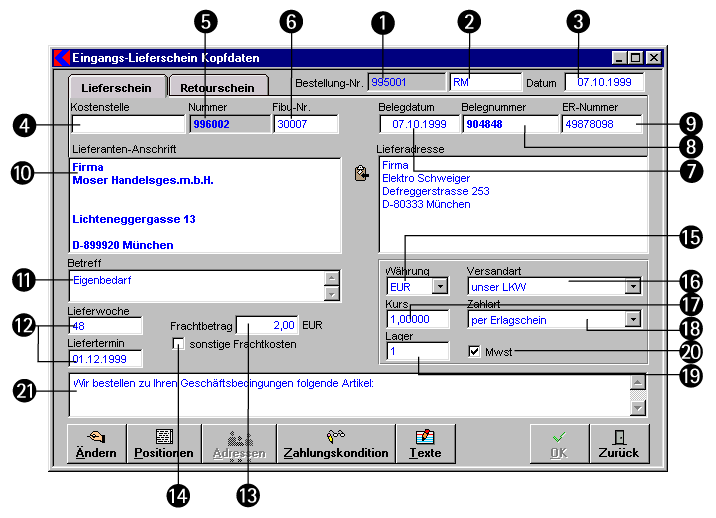Uncheck the Mwst checkbox
The width and height of the screenshot is (716, 518).
pyautogui.click(x=476, y=351)
